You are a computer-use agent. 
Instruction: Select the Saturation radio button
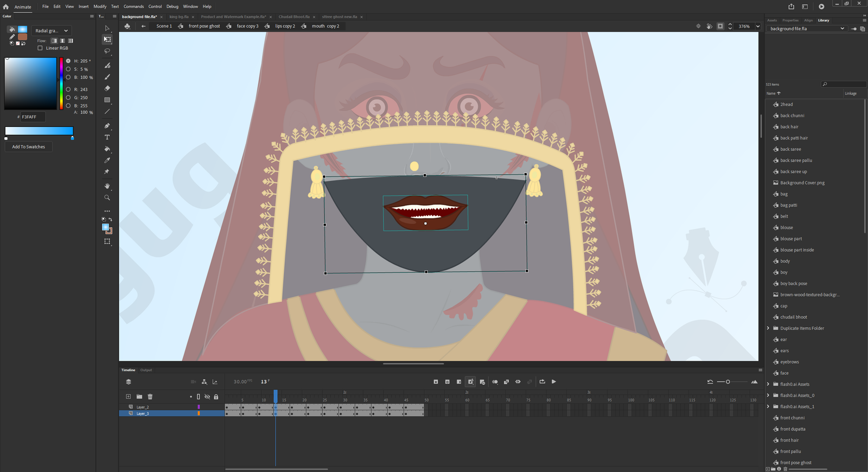[x=68, y=69]
